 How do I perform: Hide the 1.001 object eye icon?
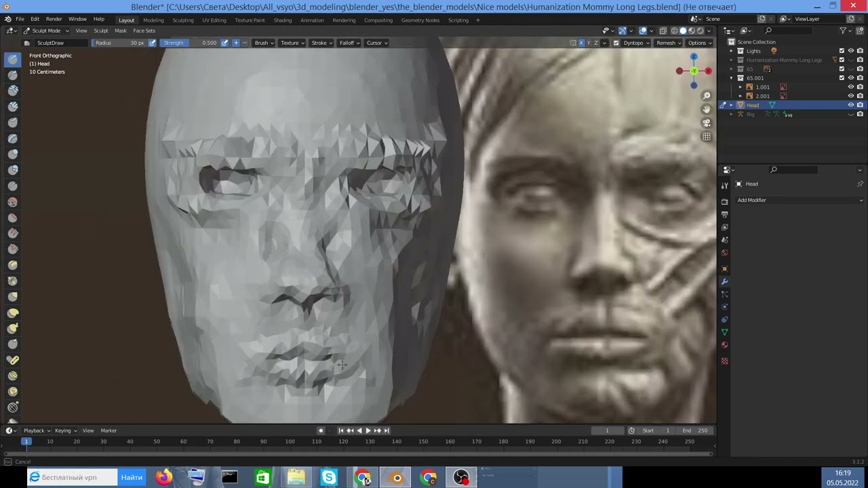click(851, 87)
